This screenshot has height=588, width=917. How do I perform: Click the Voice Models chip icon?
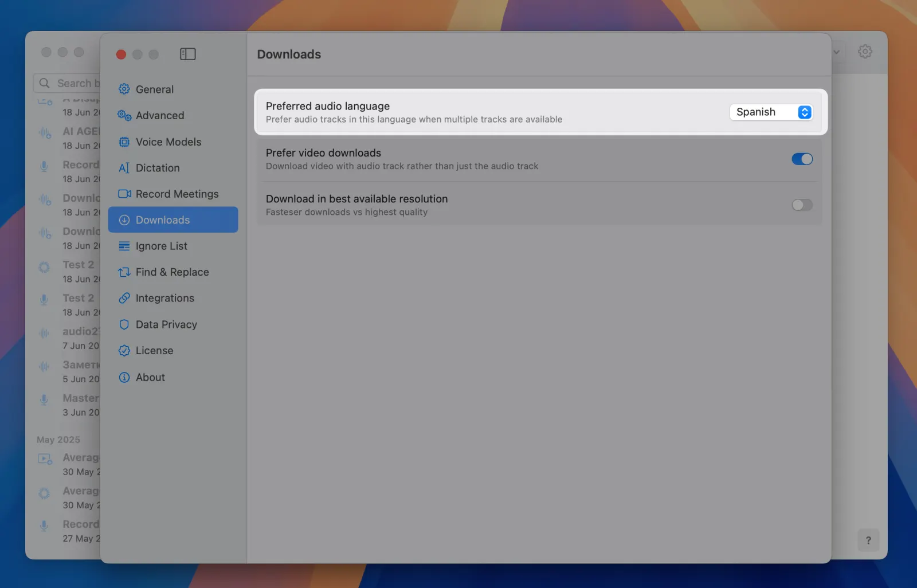click(x=124, y=142)
